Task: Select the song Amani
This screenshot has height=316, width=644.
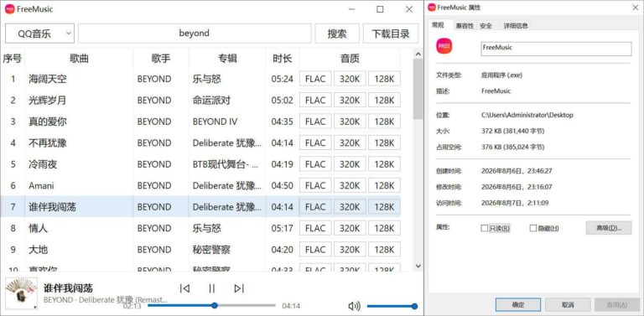Action: 41,185
